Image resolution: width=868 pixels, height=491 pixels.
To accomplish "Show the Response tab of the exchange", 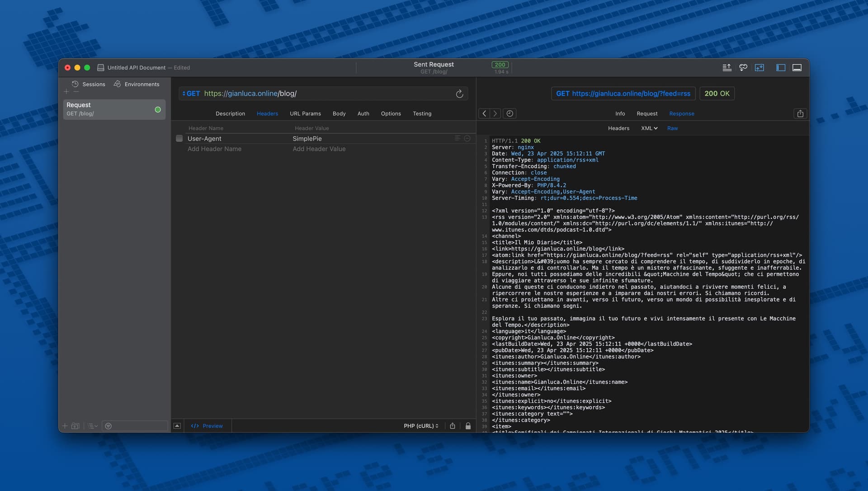I will [681, 113].
